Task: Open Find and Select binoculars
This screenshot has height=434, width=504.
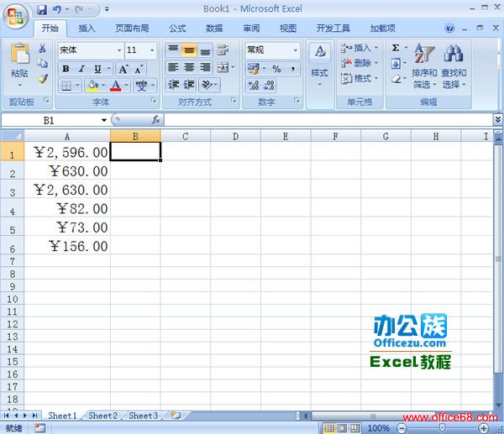Action: point(454,67)
